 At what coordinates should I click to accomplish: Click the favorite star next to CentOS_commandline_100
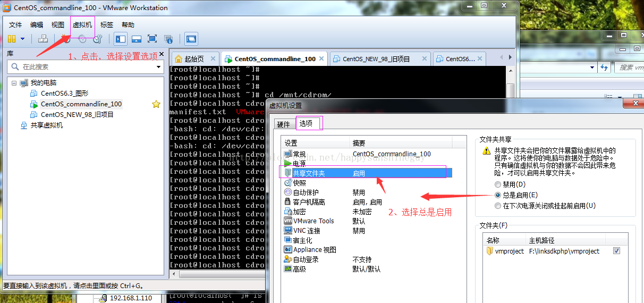[156, 104]
